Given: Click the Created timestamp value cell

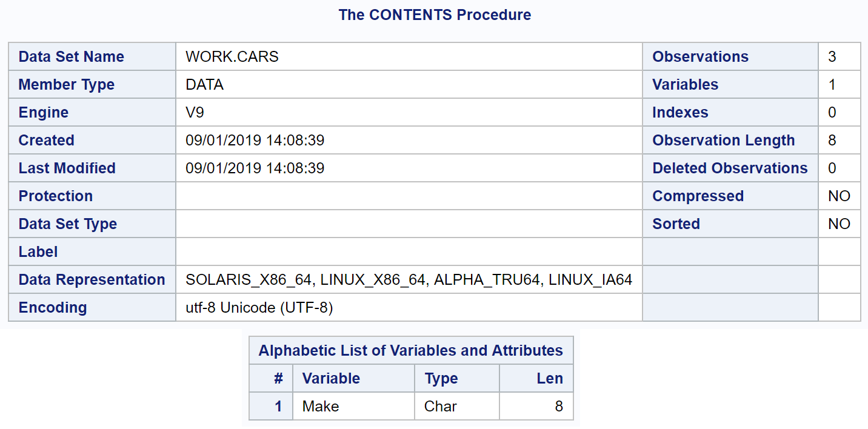Looking at the screenshot, I should (409, 141).
